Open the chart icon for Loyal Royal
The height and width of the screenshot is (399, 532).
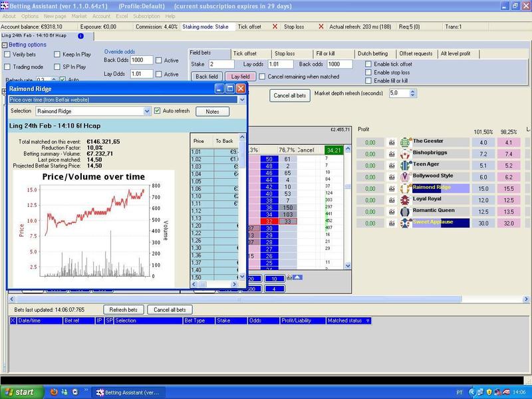click(392, 200)
